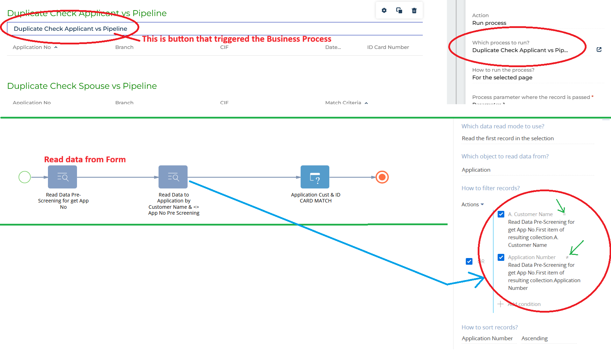Select Read Data Pre-Screening process element
611x364 pixels.
coord(62,177)
